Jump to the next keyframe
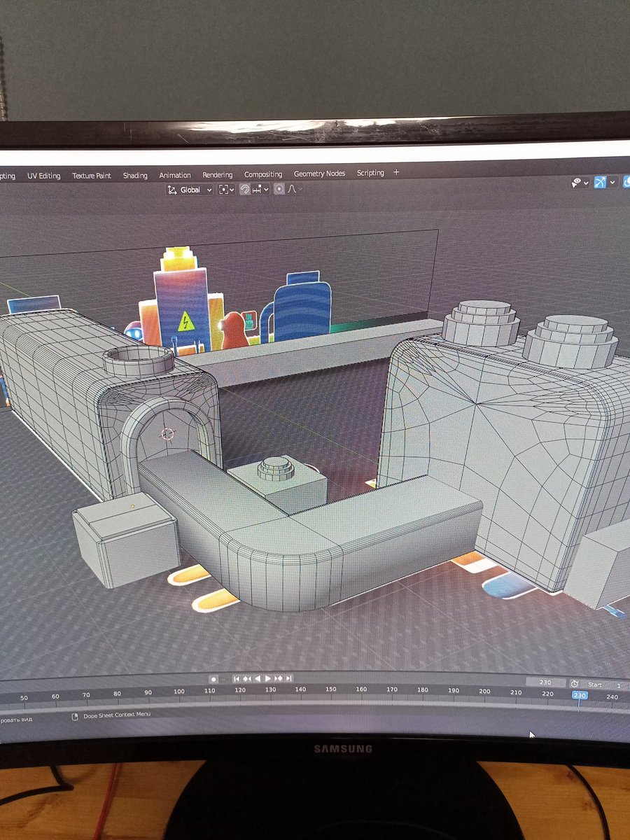630x840 pixels. [279, 678]
